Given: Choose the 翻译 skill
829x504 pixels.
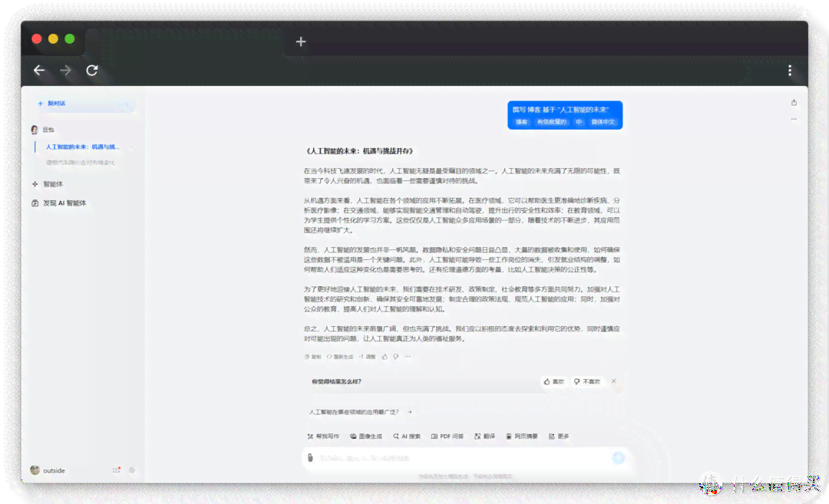Looking at the screenshot, I should pyautogui.click(x=485, y=436).
